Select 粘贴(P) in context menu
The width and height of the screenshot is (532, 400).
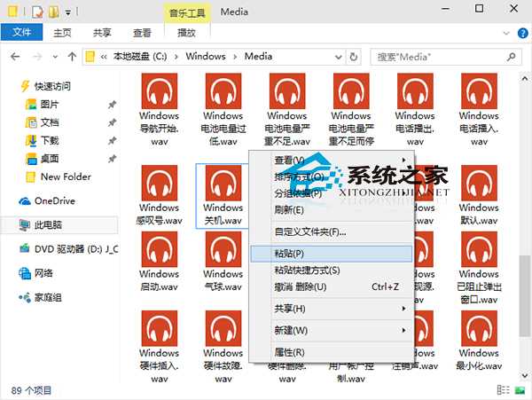331,254
